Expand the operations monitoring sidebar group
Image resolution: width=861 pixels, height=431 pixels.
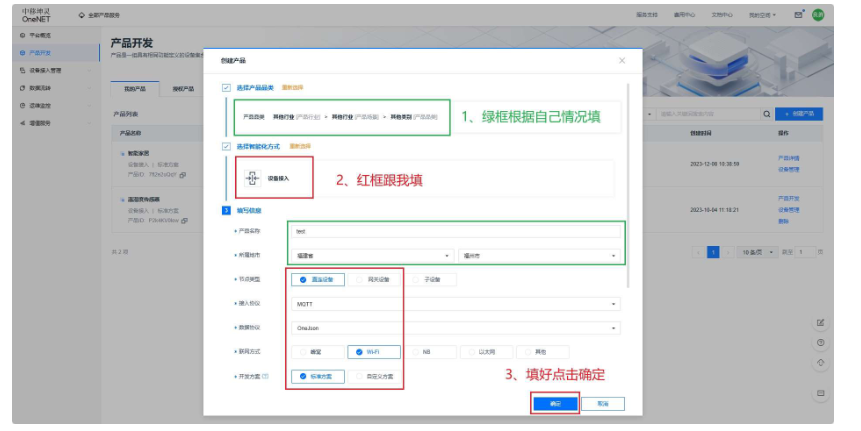coord(90,105)
